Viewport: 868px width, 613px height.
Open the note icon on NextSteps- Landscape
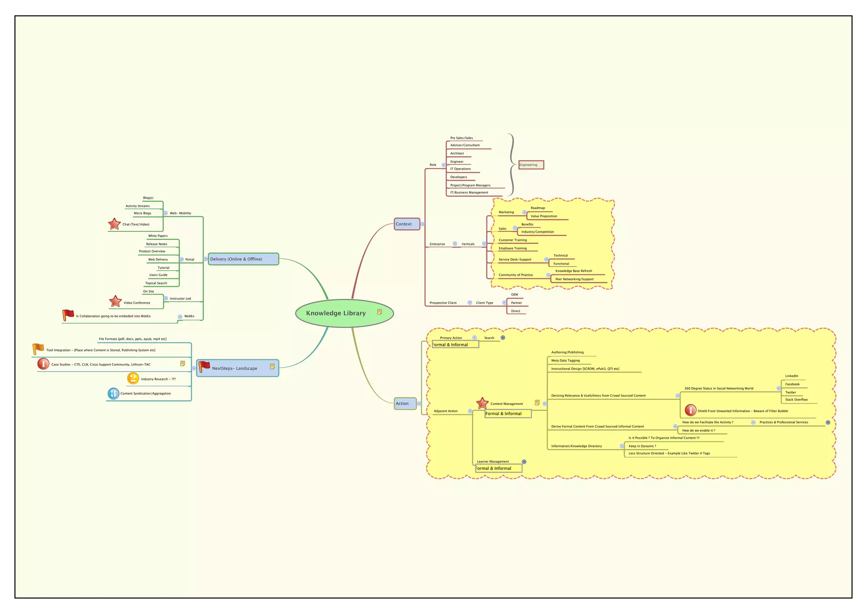pos(272,366)
